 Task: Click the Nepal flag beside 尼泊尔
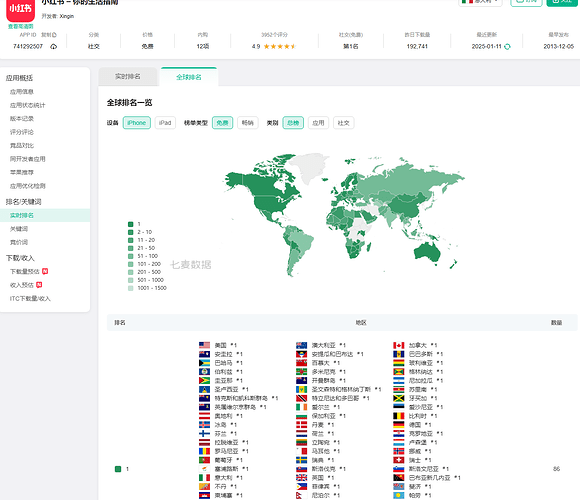(x=301, y=495)
